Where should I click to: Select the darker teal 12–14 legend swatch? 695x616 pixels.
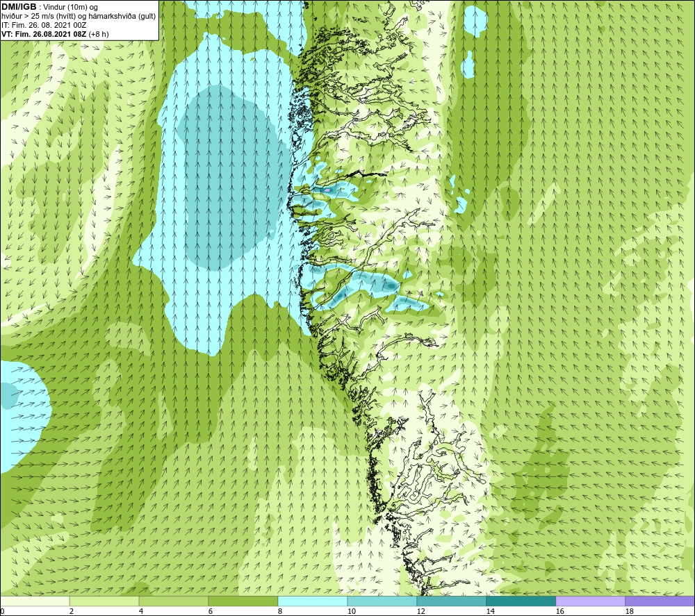451,601
